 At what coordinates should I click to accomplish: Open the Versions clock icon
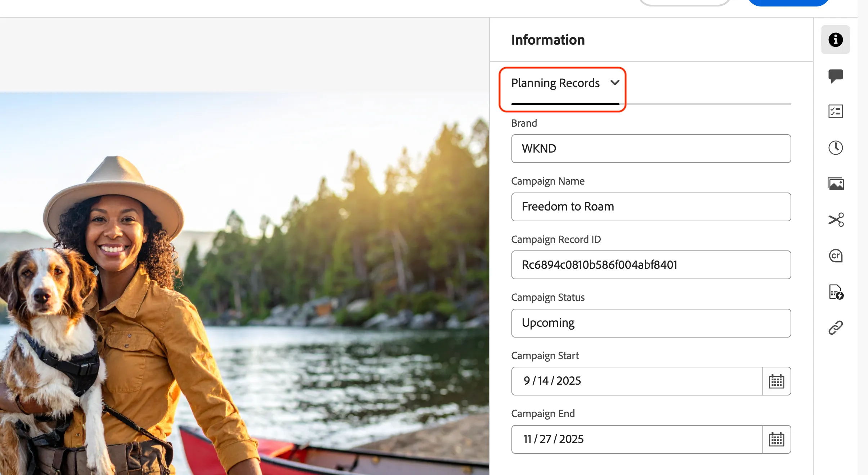click(835, 148)
